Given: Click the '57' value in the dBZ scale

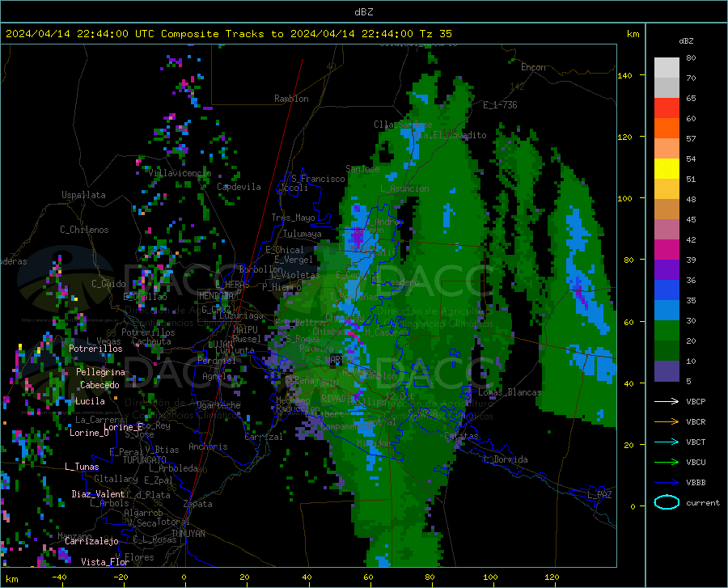Looking at the screenshot, I should pos(691,139).
